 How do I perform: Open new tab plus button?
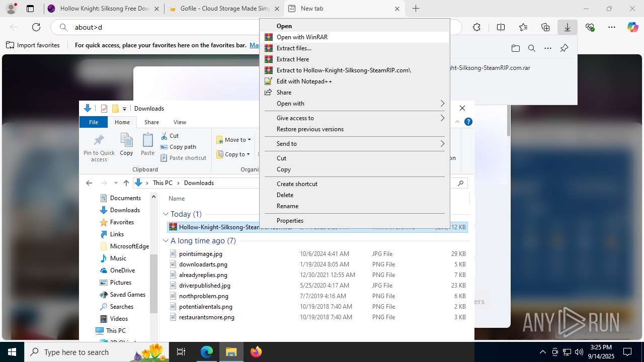tap(416, 9)
